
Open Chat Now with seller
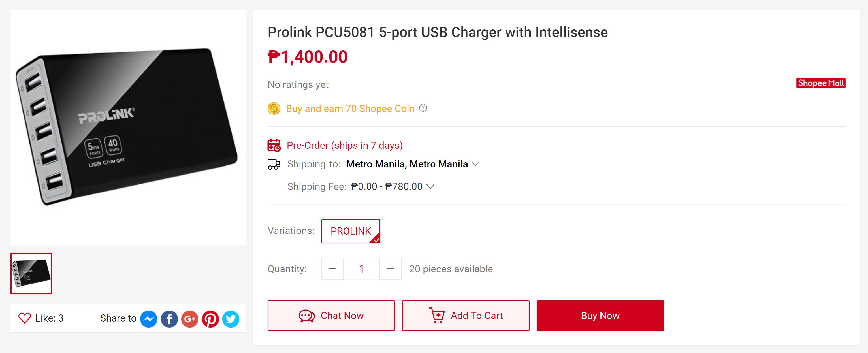[331, 316]
